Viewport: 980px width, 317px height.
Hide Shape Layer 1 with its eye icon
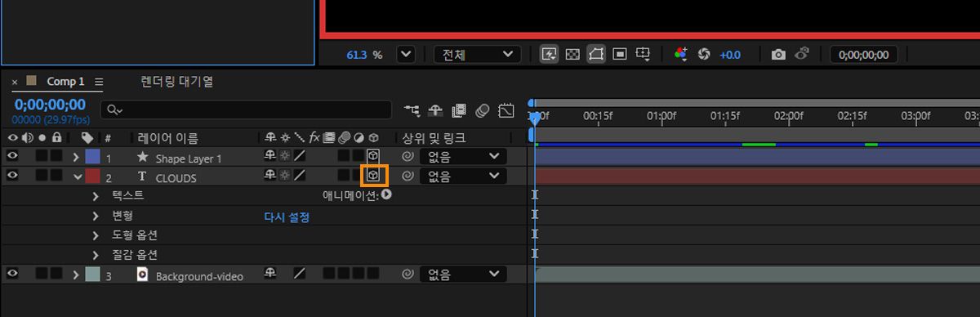(12, 156)
